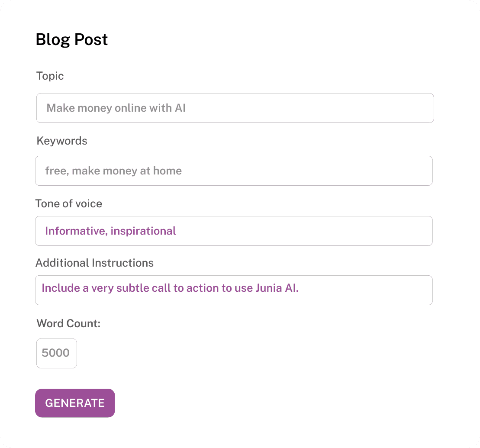Image resolution: width=480 pixels, height=448 pixels.
Task: Focus the Tone of voice field
Action: (x=234, y=231)
